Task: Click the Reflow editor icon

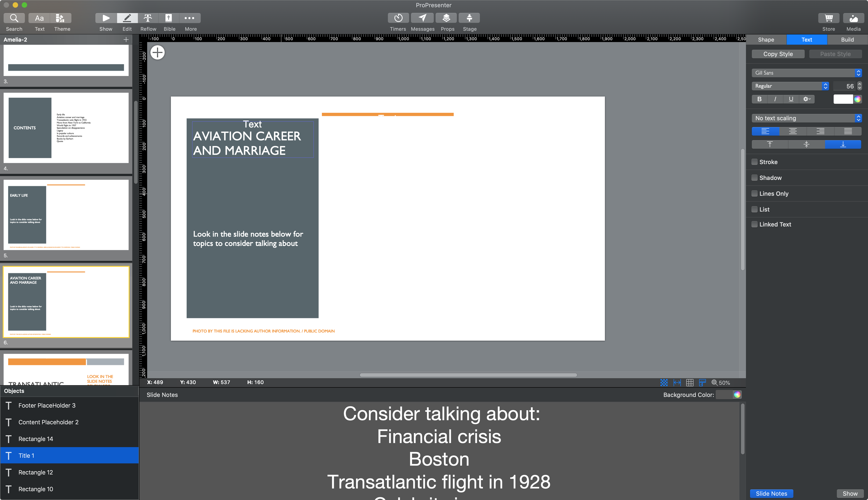Action: point(148,18)
